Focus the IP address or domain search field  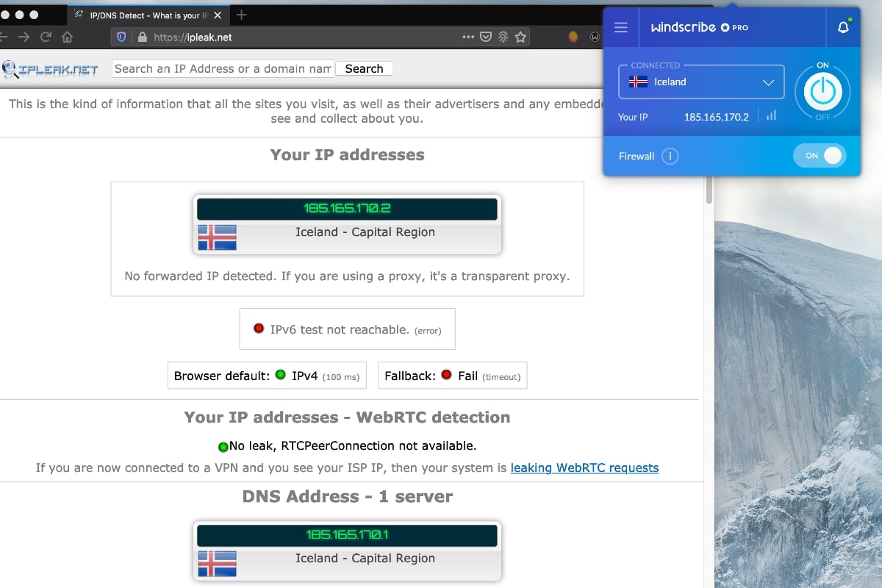[x=223, y=68]
